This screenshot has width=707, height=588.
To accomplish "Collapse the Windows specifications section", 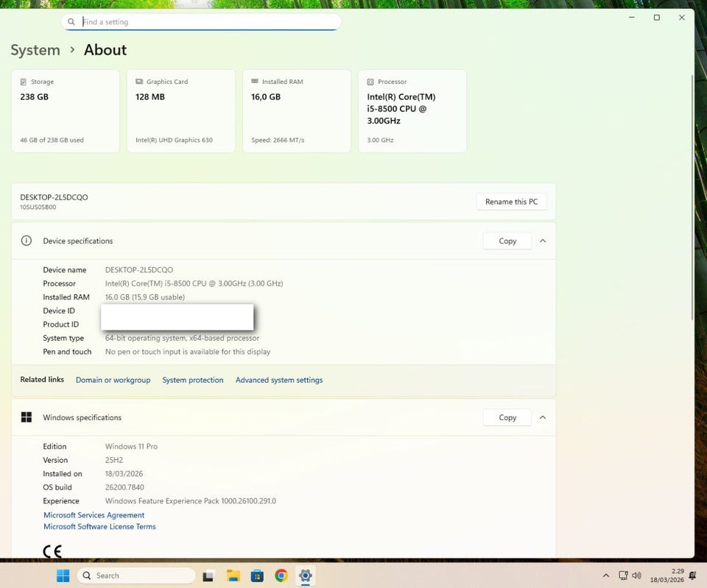I will pyautogui.click(x=543, y=418).
